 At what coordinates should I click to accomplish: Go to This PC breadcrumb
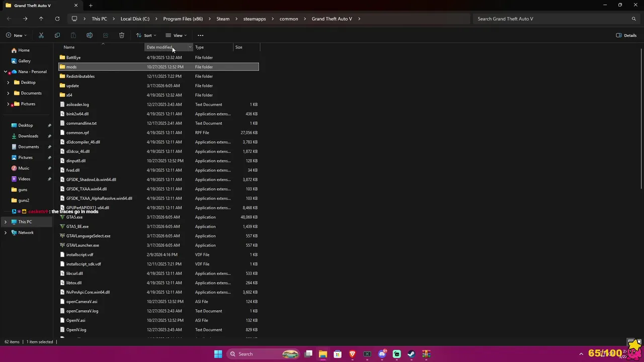(x=99, y=19)
